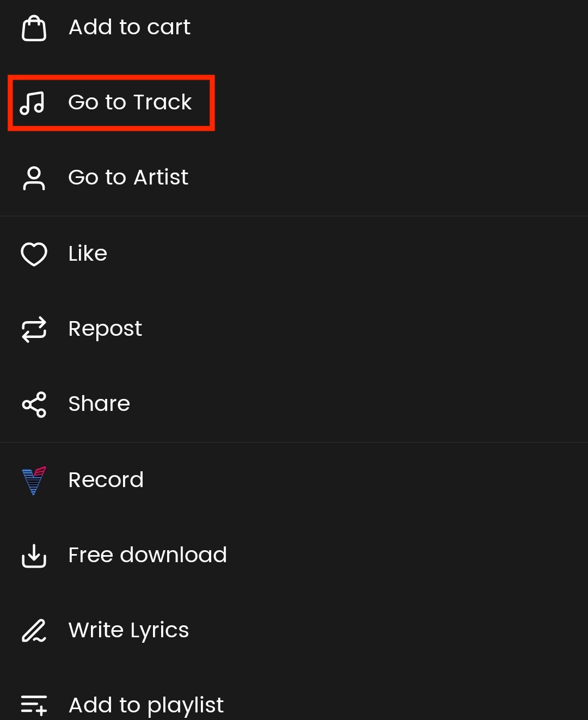Select the Like text label
Viewport: 588px width, 720px height.
[88, 254]
